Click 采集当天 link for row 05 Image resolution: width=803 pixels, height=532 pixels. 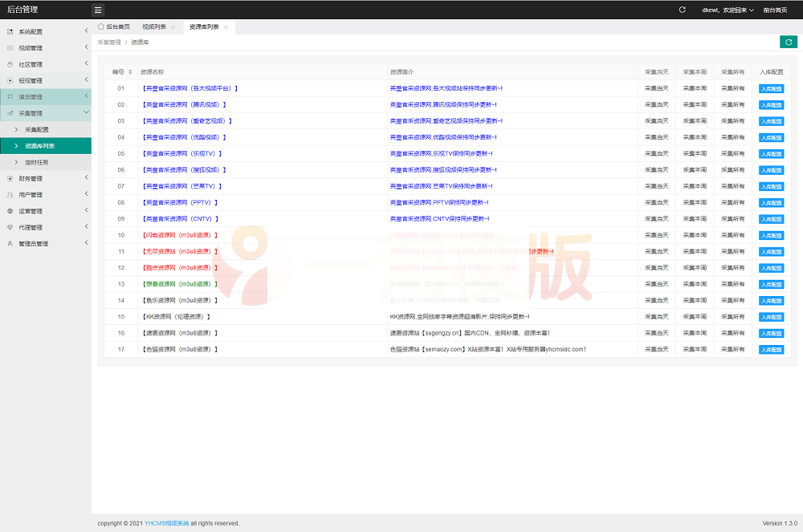coord(656,153)
